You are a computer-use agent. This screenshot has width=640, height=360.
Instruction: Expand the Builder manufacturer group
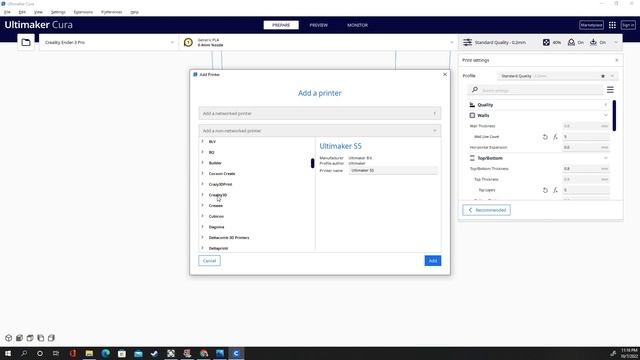(x=202, y=162)
